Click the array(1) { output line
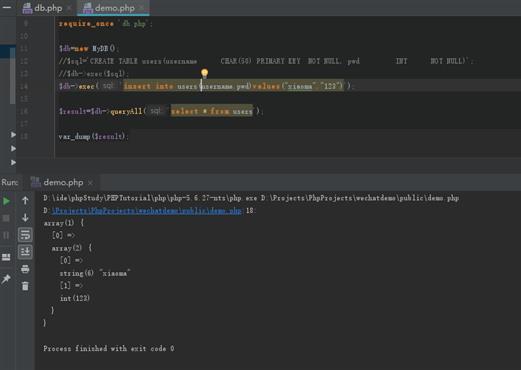 64,223
